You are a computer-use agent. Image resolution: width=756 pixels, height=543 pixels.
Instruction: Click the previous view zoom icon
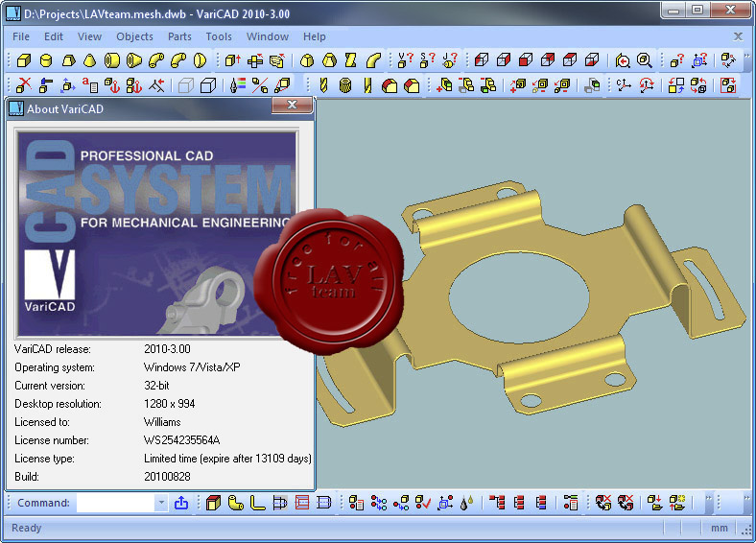[623, 60]
